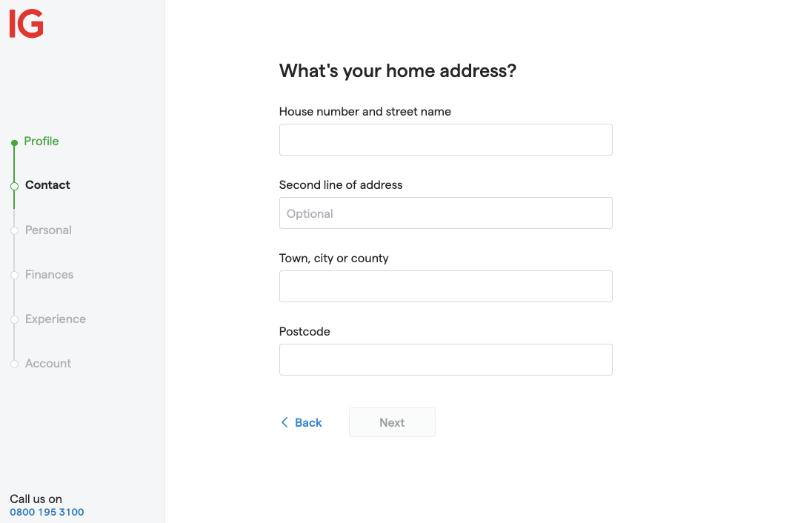Click the IG logo
Screen dimensions: 812x523
pos(27,24)
